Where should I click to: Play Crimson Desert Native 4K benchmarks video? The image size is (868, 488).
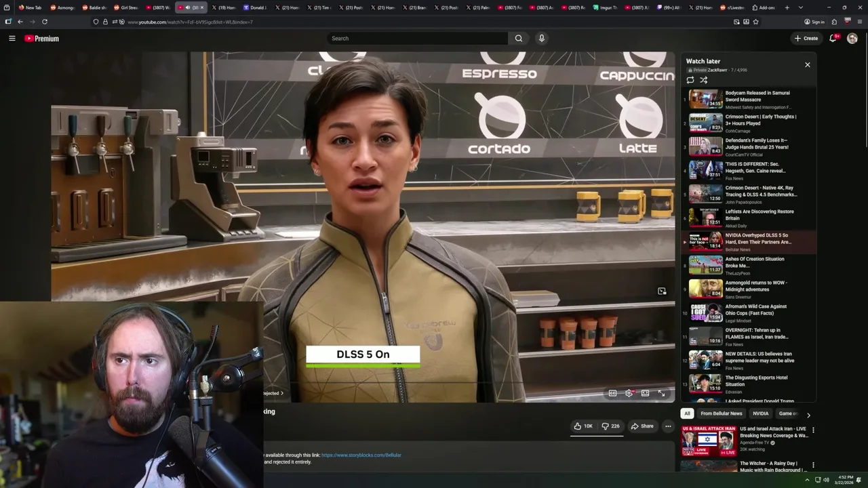tap(749, 195)
